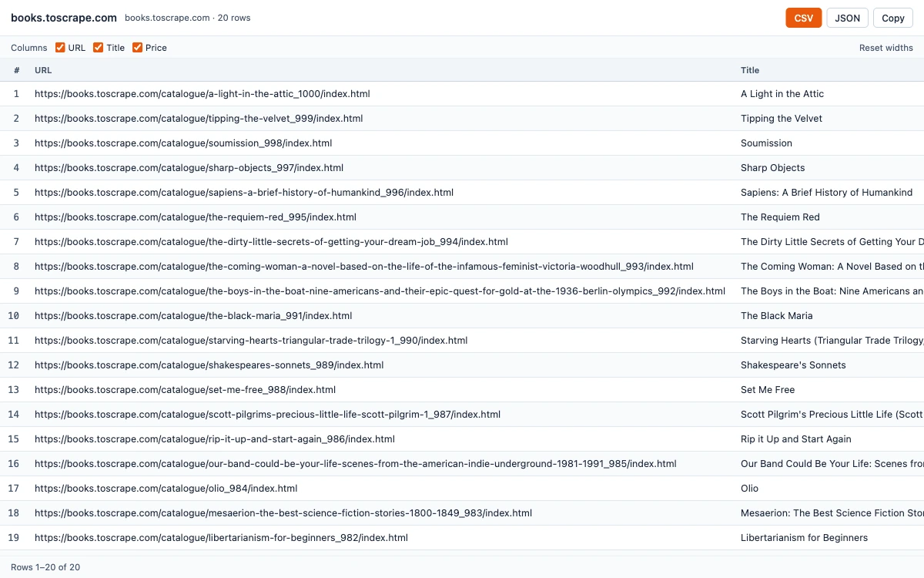The height and width of the screenshot is (578, 924).
Task: Click the books.toscrape.com bold heading
Action: point(64,18)
